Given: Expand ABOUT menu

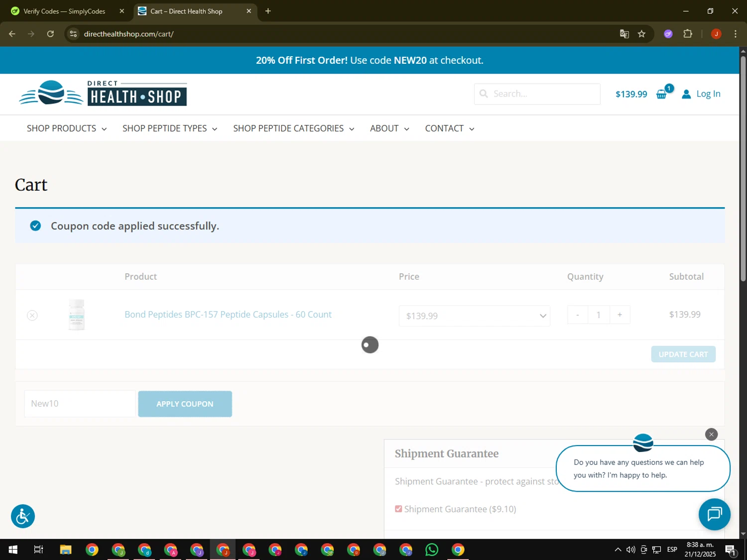Looking at the screenshot, I should coord(389,128).
